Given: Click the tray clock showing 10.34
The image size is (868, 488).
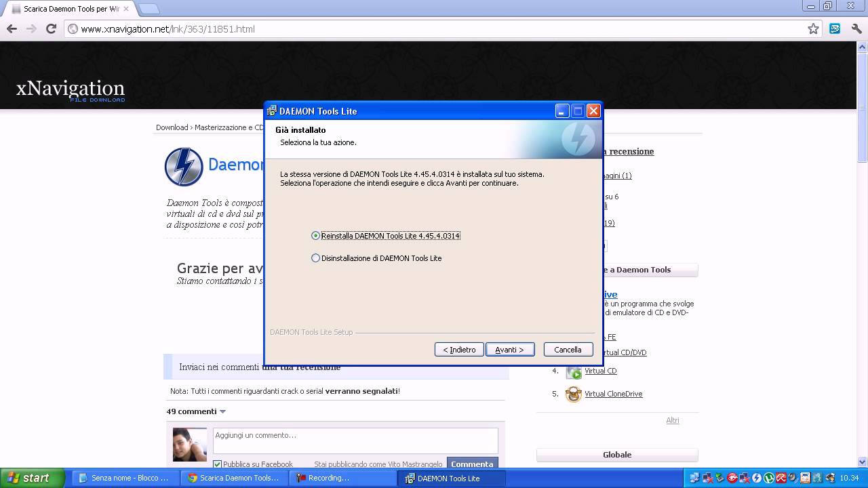Looking at the screenshot, I should (849, 478).
